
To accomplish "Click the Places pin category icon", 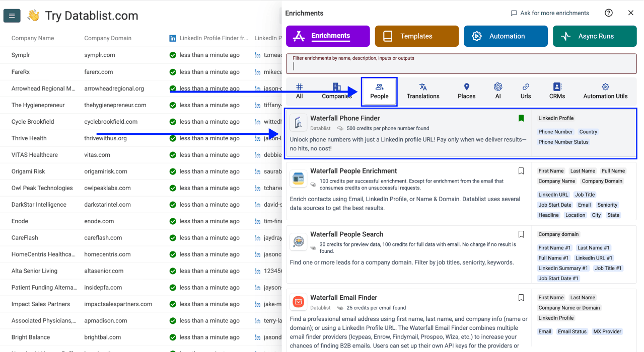I will [466, 92].
